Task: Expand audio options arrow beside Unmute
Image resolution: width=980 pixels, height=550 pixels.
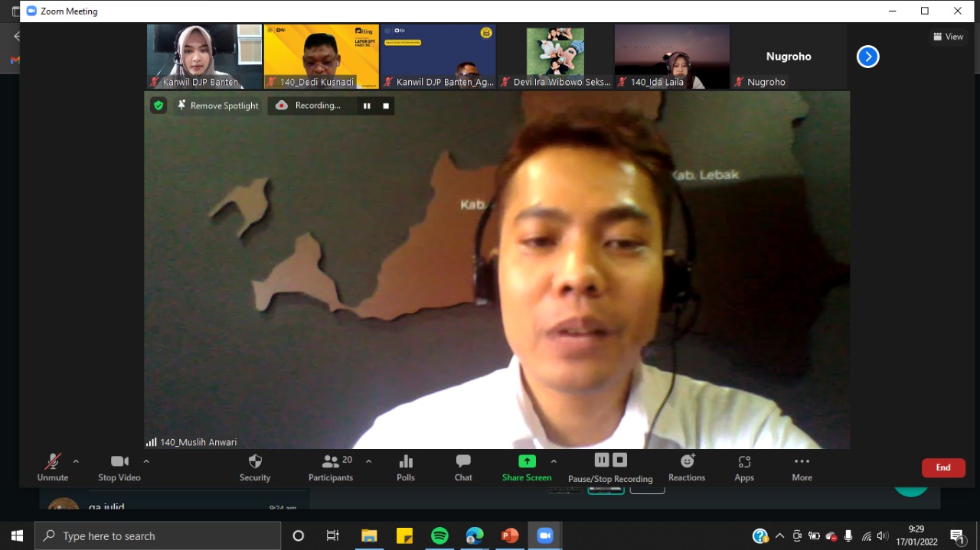Action: tap(76, 461)
